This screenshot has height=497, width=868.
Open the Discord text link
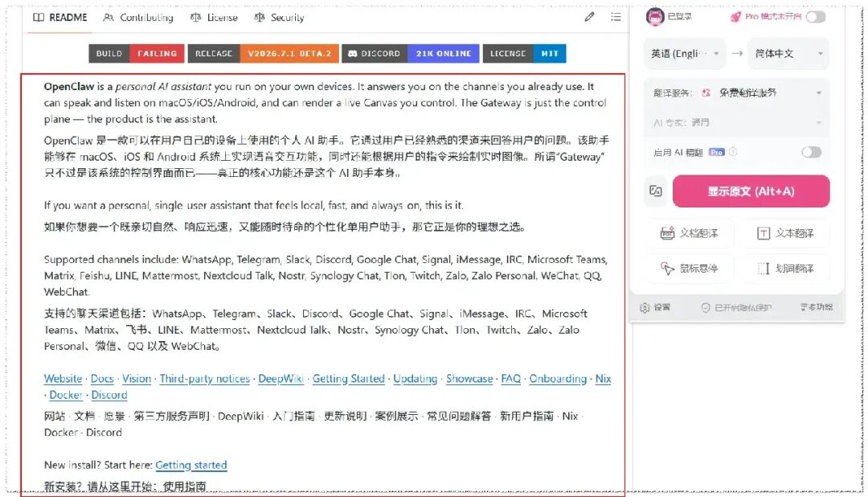109,395
